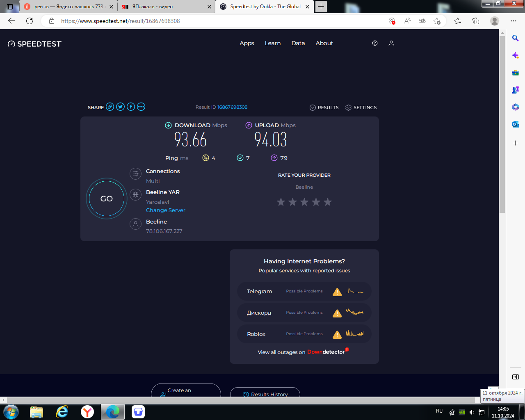The width and height of the screenshot is (525, 420).
Task: Open Copilot sparkle icon in sidebar
Action: coord(516,55)
